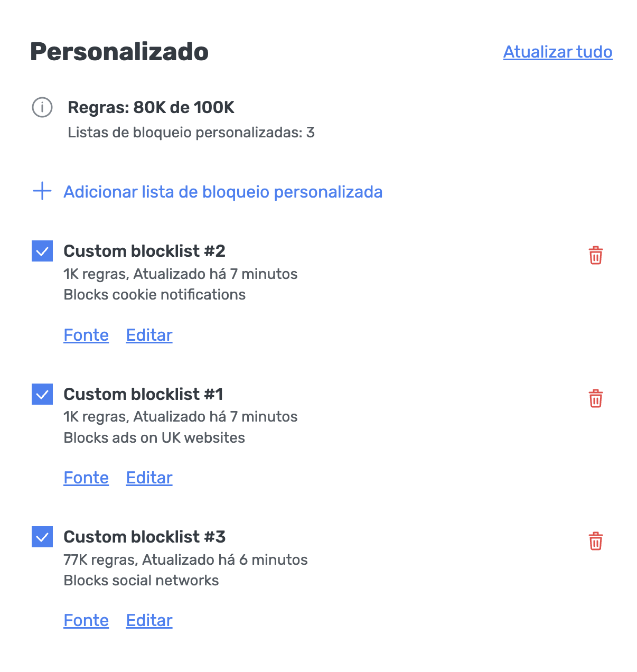Open Fonte for Custom blocklist #1
The height and width of the screenshot is (672, 637).
pyautogui.click(x=86, y=477)
